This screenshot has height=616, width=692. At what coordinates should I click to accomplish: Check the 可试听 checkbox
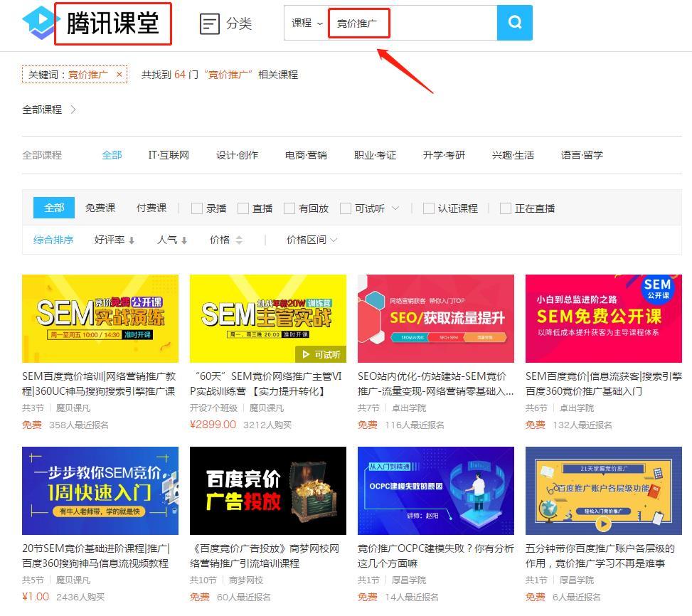pos(346,208)
